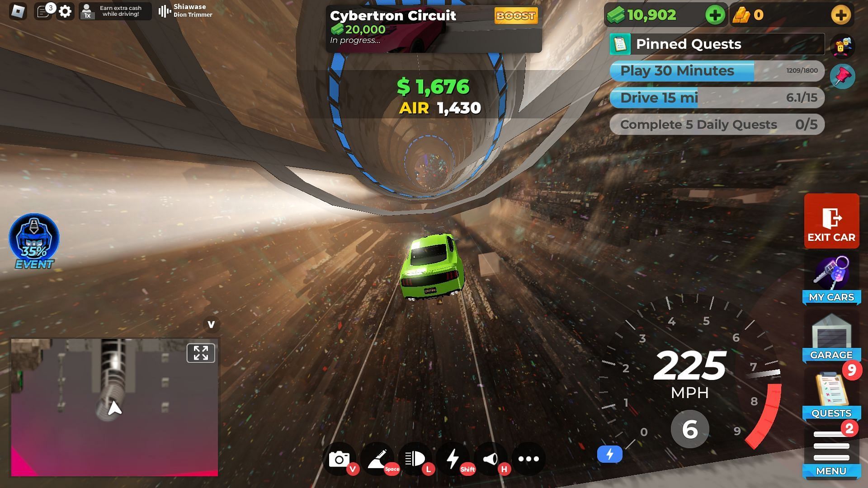Click the camera screenshot icon

pyautogui.click(x=340, y=459)
